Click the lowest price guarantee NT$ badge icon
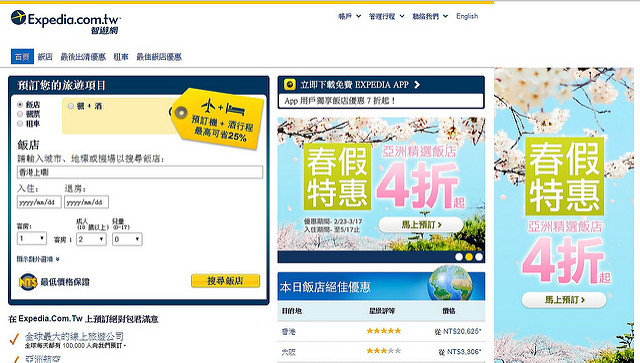Image resolution: width=640 pixels, height=363 pixels. point(28,282)
